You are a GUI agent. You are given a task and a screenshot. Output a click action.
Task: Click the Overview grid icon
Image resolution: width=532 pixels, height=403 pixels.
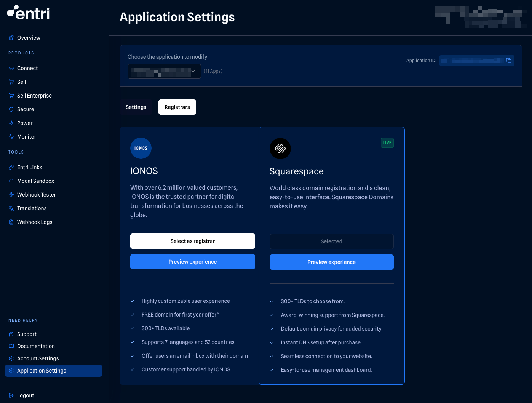pyautogui.click(x=11, y=38)
